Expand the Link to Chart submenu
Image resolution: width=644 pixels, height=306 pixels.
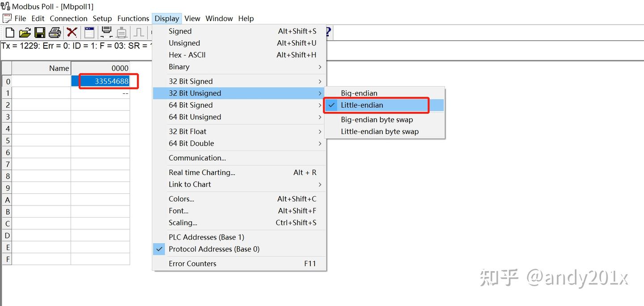coord(190,184)
